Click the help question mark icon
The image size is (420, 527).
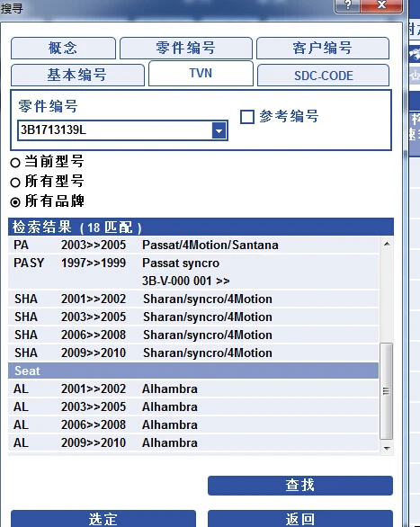click(x=348, y=4)
